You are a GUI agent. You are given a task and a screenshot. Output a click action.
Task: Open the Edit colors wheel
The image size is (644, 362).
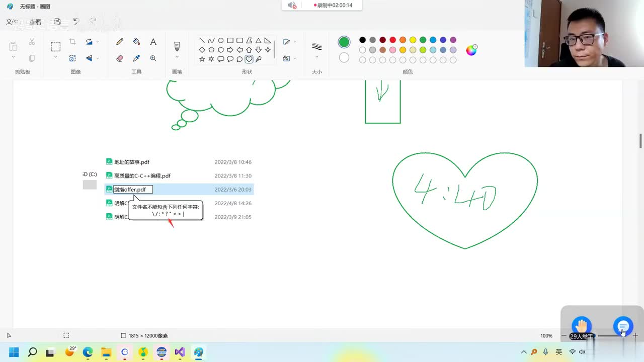pyautogui.click(x=471, y=50)
